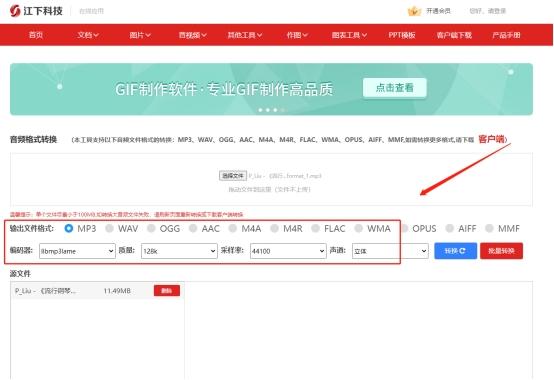Image resolution: width=554 pixels, height=380 pixels.
Task: Click the red 客户端 link
Action: [x=491, y=139]
